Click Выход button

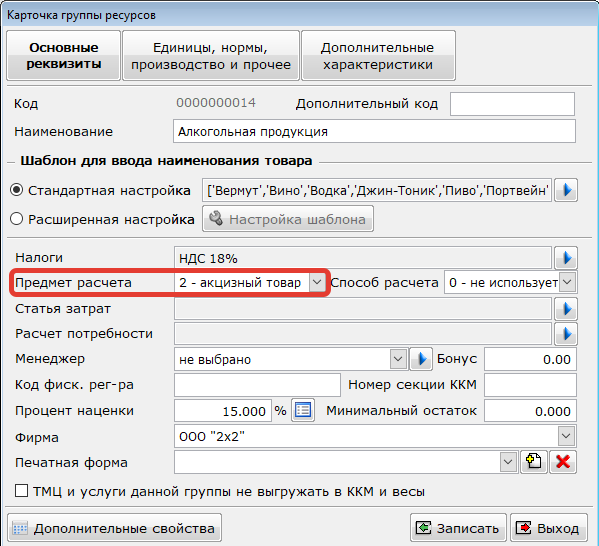[549, 528]
